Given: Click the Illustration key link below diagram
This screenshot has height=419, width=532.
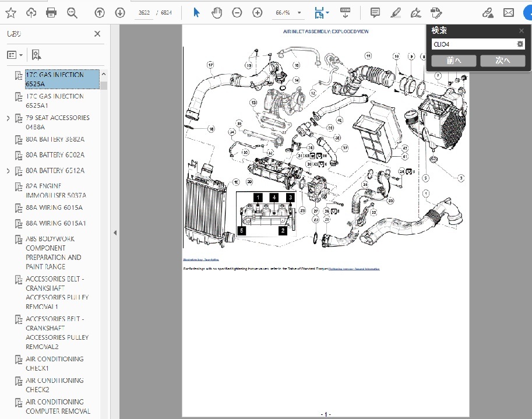Looking at the screenshot, I should click(201, 259).
